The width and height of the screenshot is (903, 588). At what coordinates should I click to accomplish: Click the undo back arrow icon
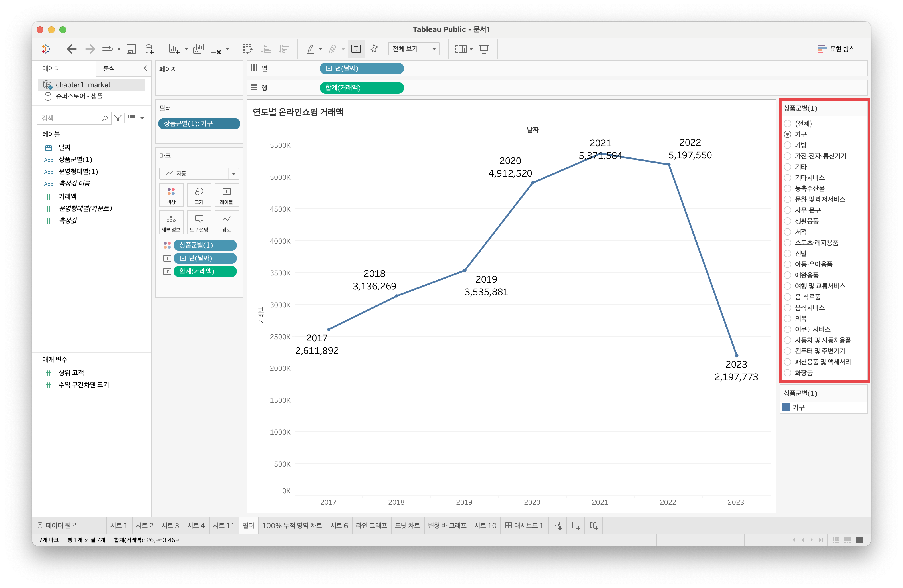click(x=72, y=49)
